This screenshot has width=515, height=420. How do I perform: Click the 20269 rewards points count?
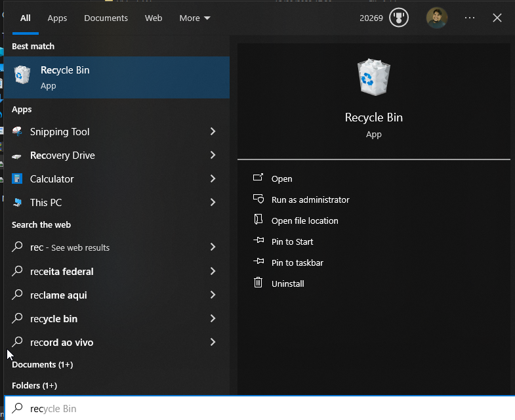(x=371, y=18)
